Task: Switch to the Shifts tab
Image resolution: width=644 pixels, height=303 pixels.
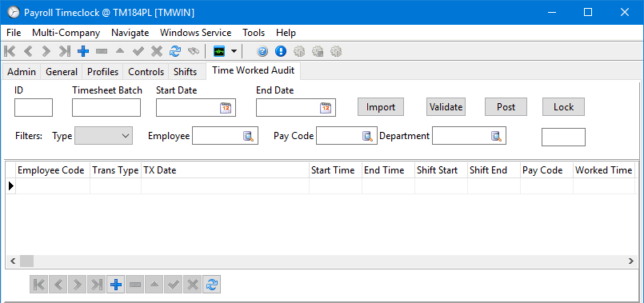Action: (x=185, y=72)
